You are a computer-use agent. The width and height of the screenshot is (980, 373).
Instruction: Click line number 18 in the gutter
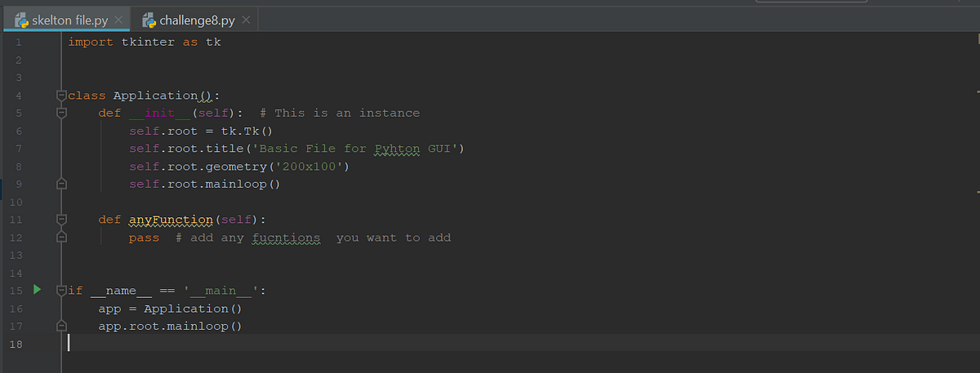coord(16,344)
